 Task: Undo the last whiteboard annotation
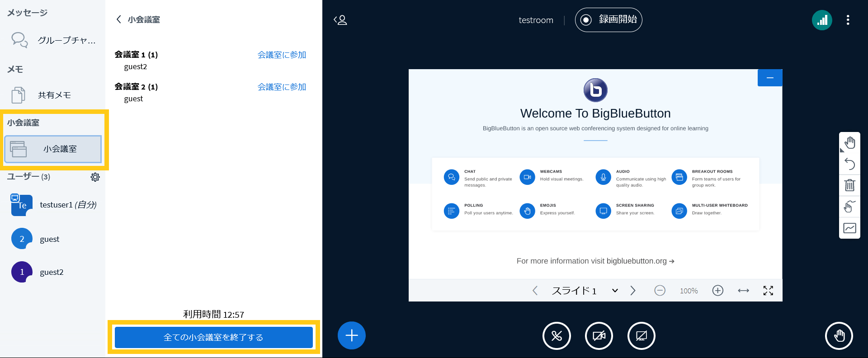point(850,164)
